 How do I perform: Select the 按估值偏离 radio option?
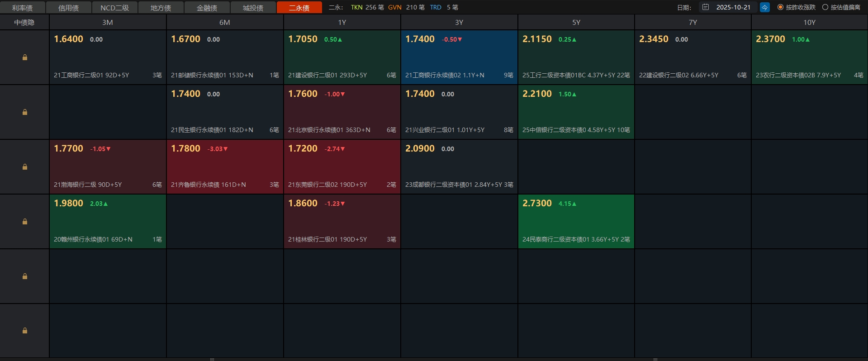click(825, 7)
